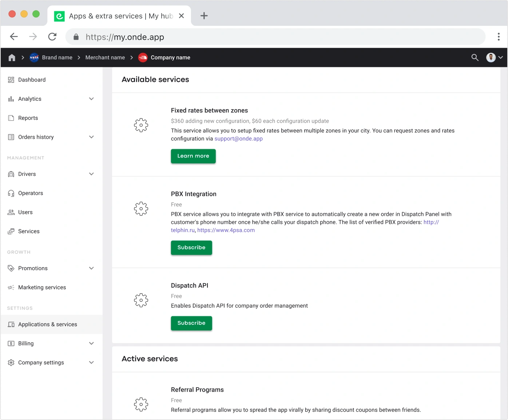
Task: Open the browser three-dot menu
Action: (x=499, y=37)
